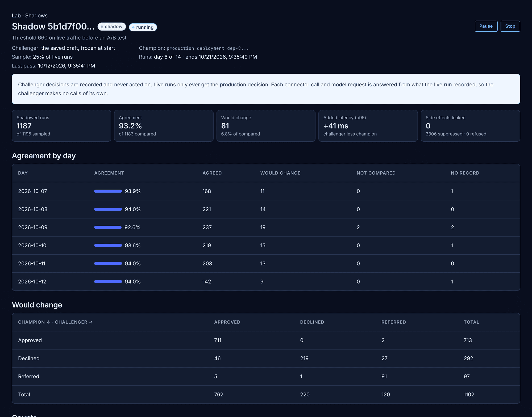The image size is (532, 417).
Task: Click the Pause button
Action: click(486, 26)
